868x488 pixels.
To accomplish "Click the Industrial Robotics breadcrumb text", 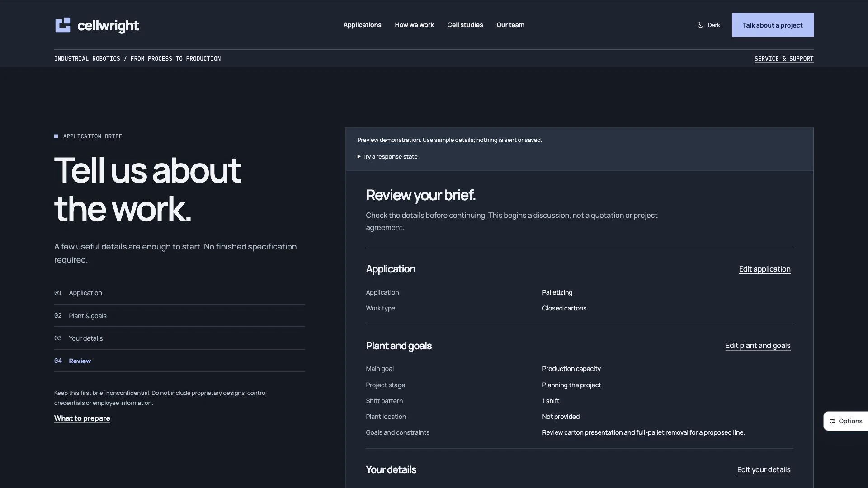I will [x=137, y=59].
